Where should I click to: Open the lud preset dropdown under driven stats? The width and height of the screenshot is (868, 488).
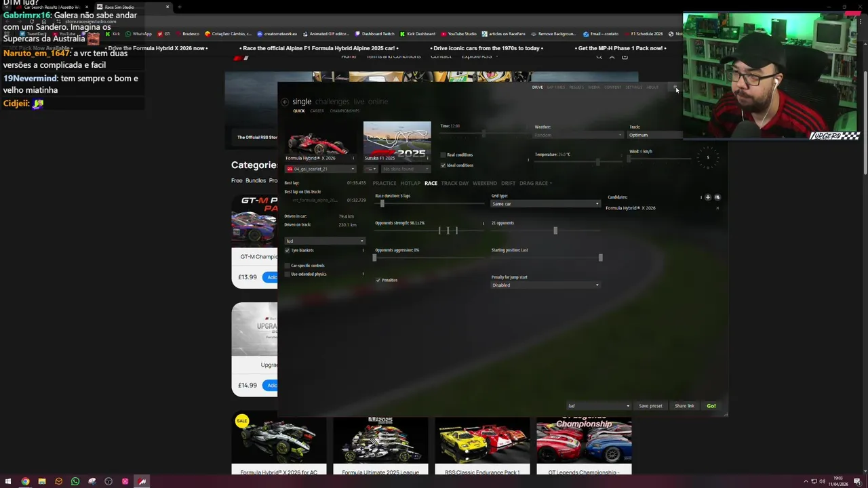(325, 241)
